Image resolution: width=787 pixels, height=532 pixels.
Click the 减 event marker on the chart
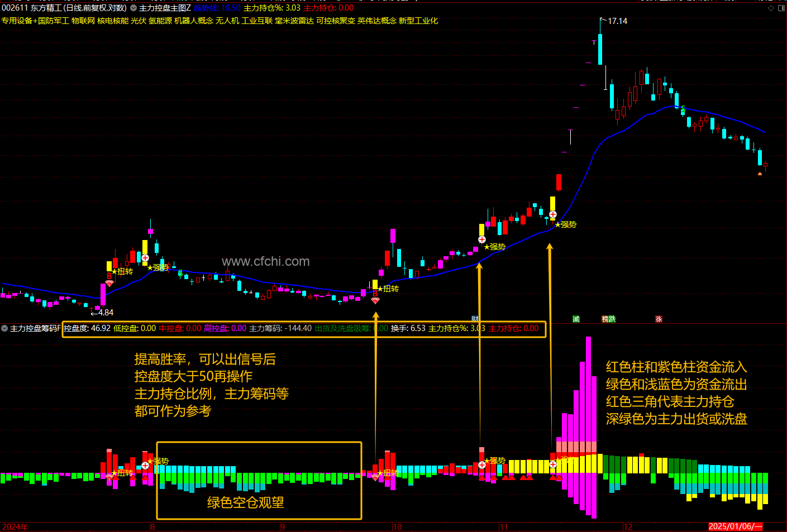click(x=576, y=319)
